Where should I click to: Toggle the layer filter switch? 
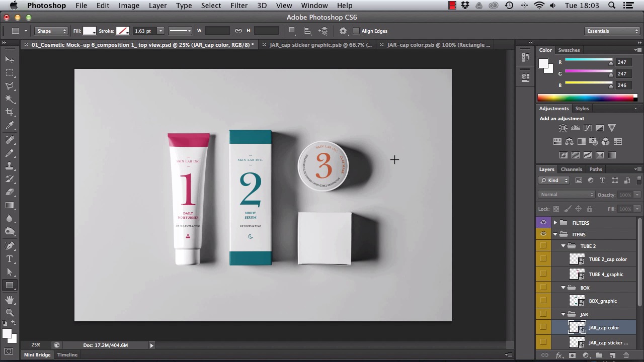pos(640,180)
